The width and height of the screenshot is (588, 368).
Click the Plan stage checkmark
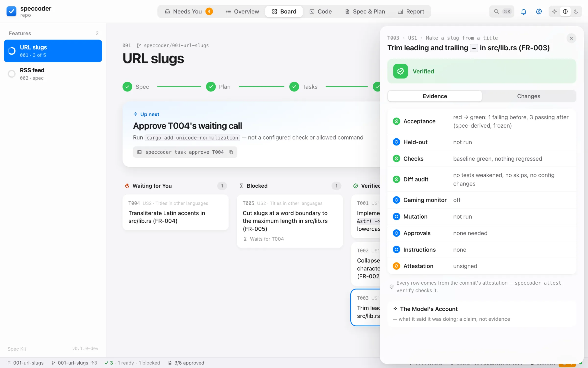(x=211, y=87)
